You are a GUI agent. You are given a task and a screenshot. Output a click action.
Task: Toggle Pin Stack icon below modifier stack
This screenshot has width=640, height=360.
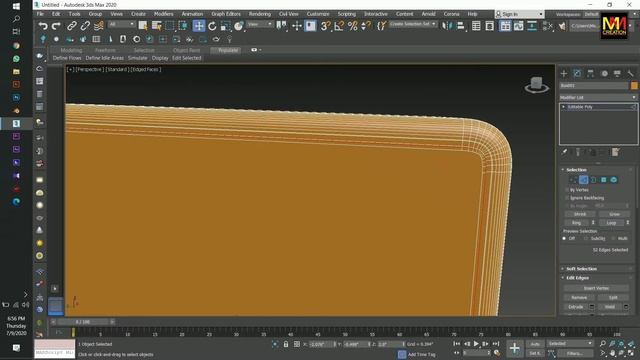564,152
